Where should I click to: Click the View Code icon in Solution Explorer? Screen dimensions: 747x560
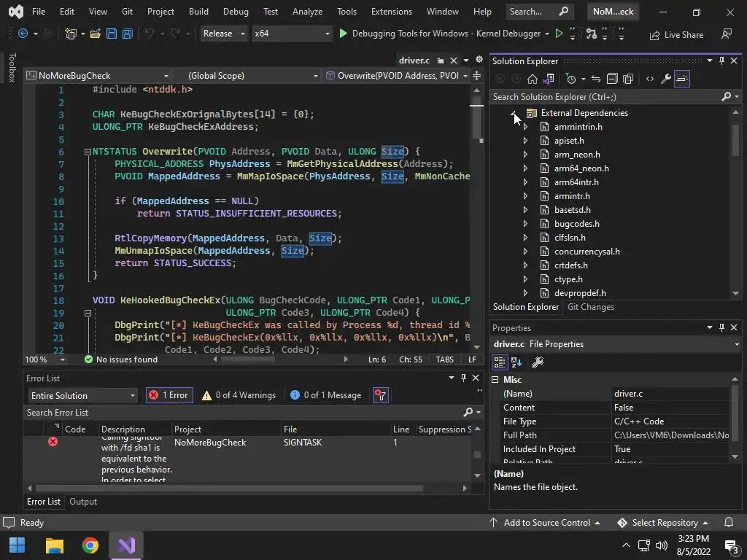coord(650,79)
